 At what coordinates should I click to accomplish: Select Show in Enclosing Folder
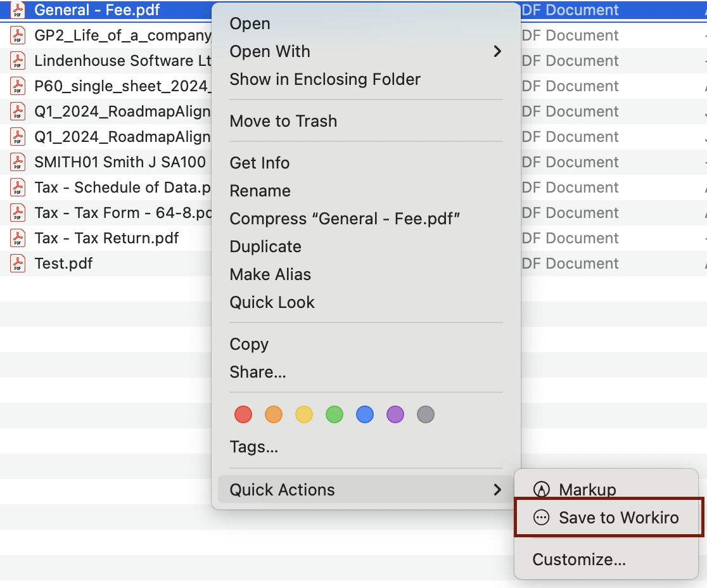(325, 79)
